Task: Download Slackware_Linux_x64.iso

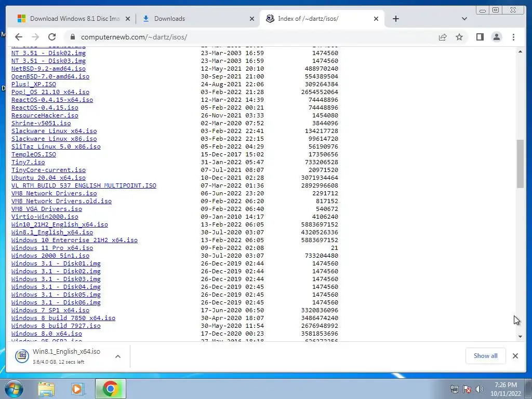Action: (54, 131)
